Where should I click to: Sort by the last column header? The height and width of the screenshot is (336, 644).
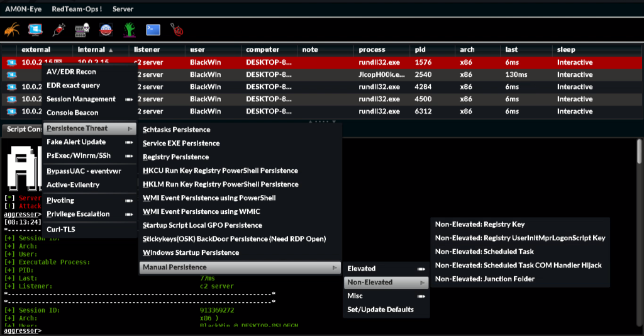(526, 50)
